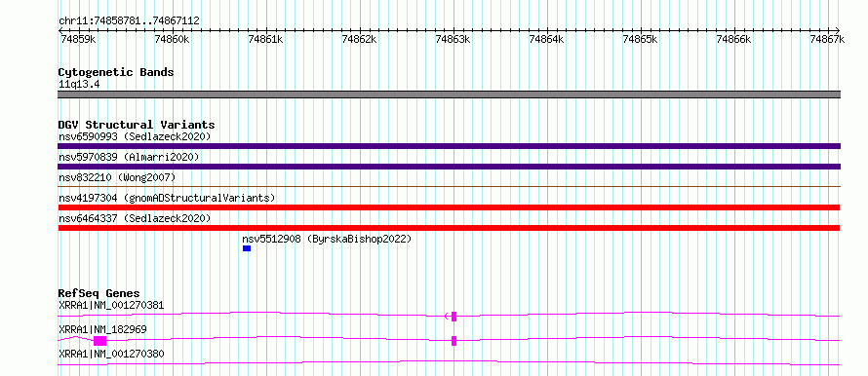Viewport: 868px width, 376px height.
Task: Click the 74861k ruler tick label
Action: [x=265, y=39]
